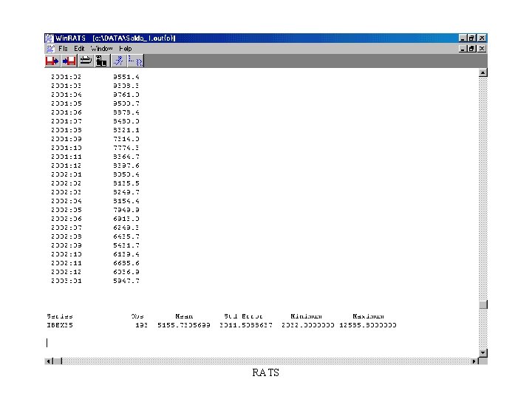The image size is (532, 399).
Task: Click the date entry 2001:09
Action: point(66,139)
